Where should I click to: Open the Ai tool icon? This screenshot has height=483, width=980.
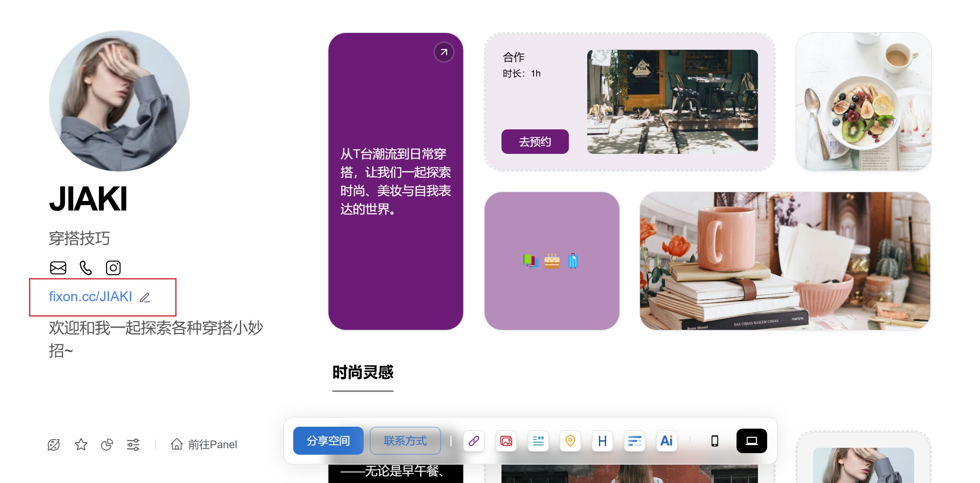(x=667, y=441)
